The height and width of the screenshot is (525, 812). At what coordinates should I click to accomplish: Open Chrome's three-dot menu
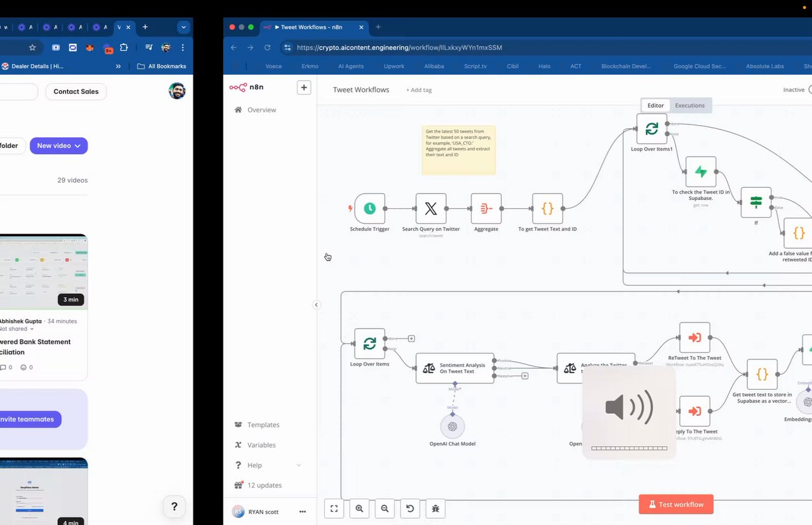[183, 47]
